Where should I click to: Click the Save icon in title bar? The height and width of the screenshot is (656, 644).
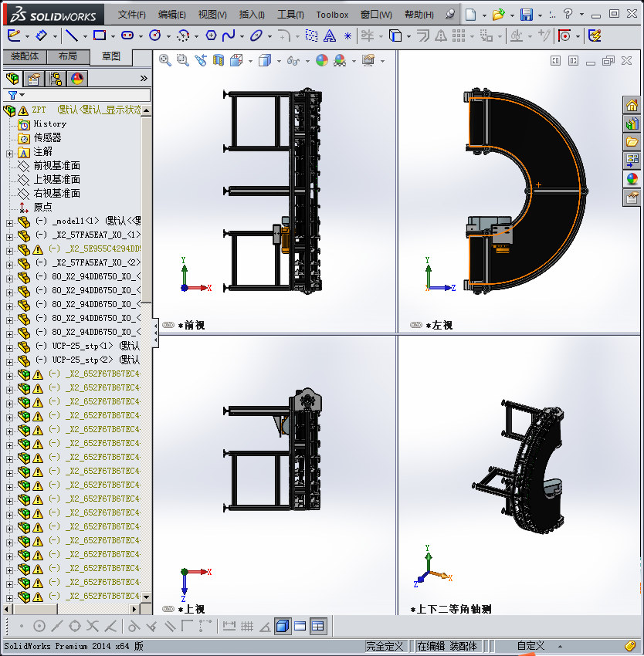click(x=527, y=15)
